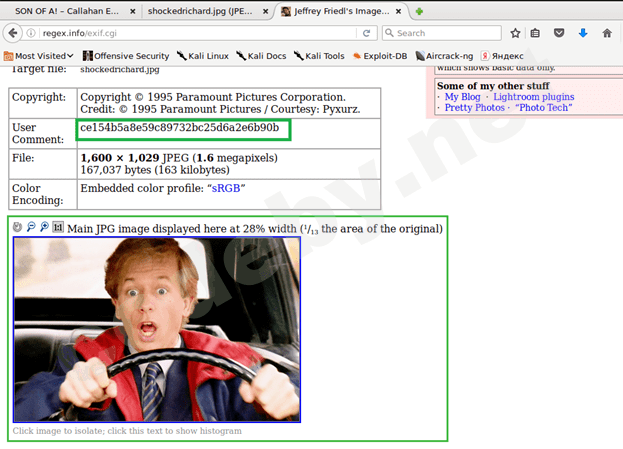623x449 pixels.
Task: Close the Jeffrey Friedl's Image tab
Action: pos(398,12)
